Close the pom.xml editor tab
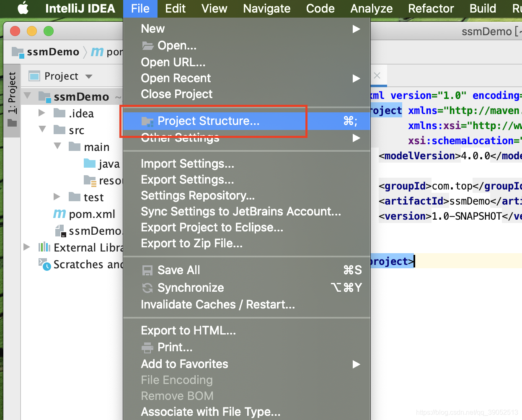 click(x=377, y=75)
